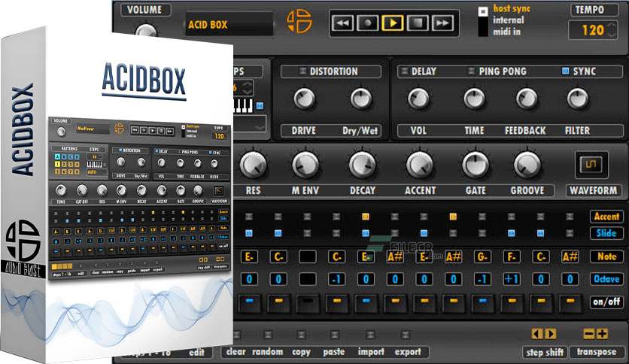Click the orange Audio Blast logo icon
The height and width of the screenshot is (364, 629).
pyautogui.click(x=299, y=21)
